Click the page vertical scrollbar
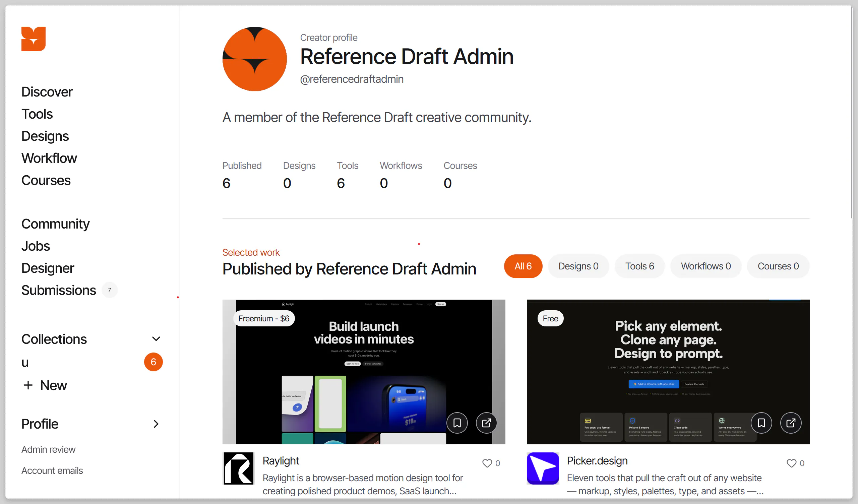 [x=852, y=112]
